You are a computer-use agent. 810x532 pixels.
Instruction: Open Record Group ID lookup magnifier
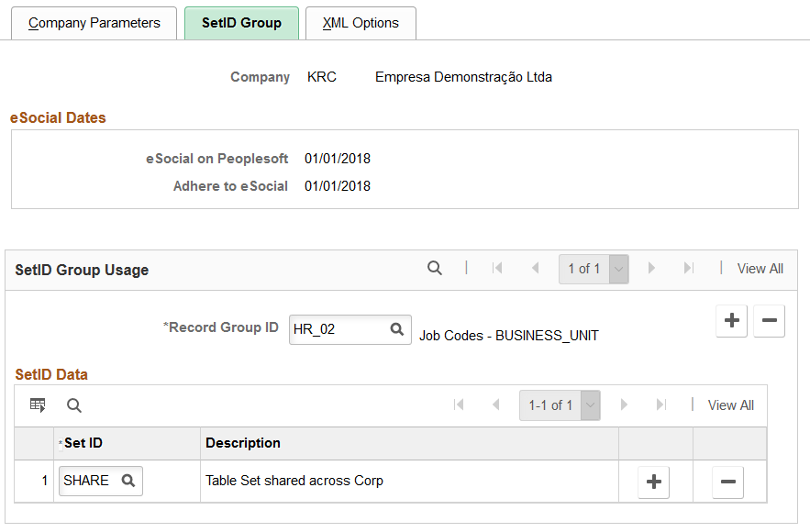pyautogui.click(x=396, y=329)
